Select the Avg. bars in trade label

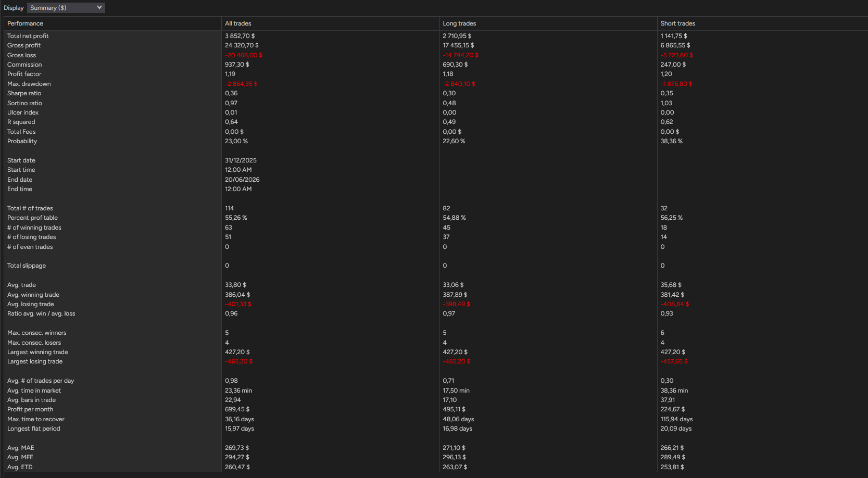point(31,400)
